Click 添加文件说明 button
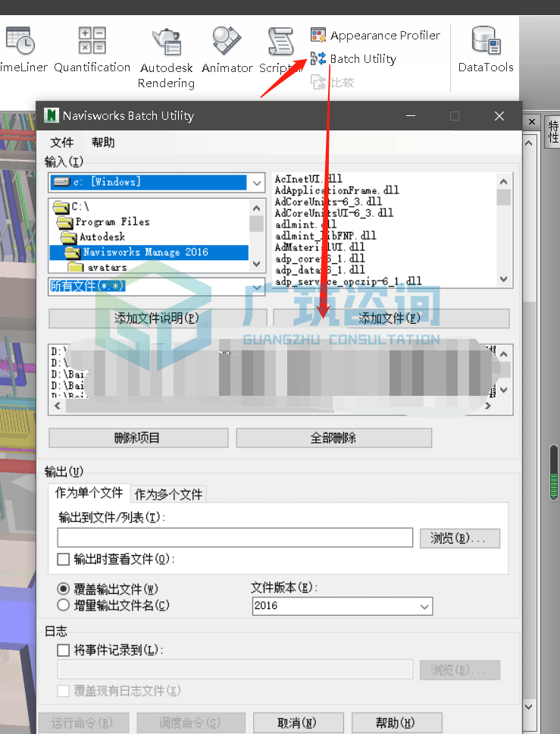This screenshot has width=560, height=734. click(157, 318)
